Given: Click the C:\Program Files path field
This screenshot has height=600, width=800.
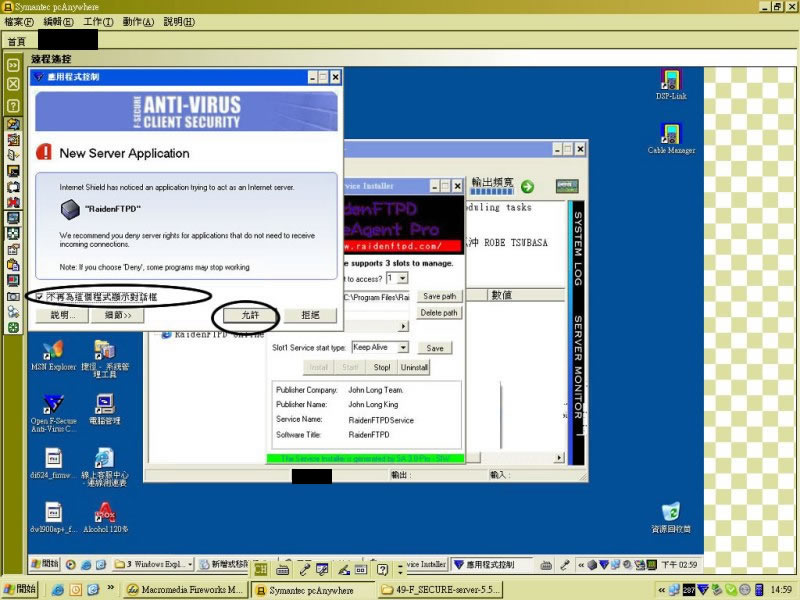Looking at the screenshot, I should pos(376,297).
